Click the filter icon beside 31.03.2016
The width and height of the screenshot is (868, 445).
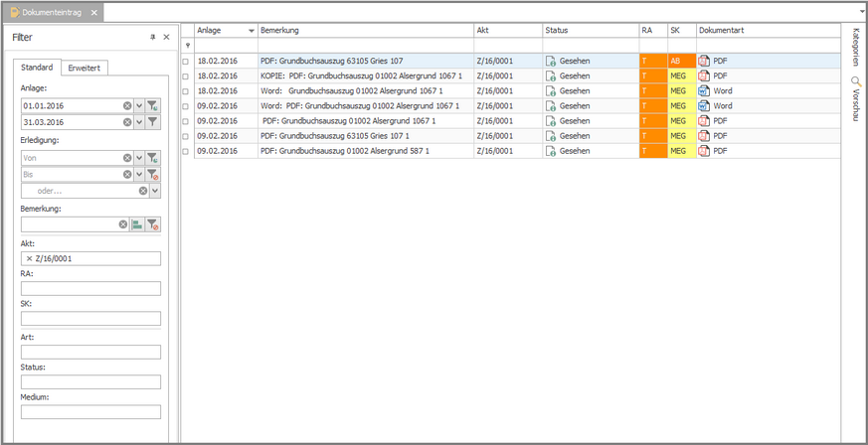click(x=153, y=122)
